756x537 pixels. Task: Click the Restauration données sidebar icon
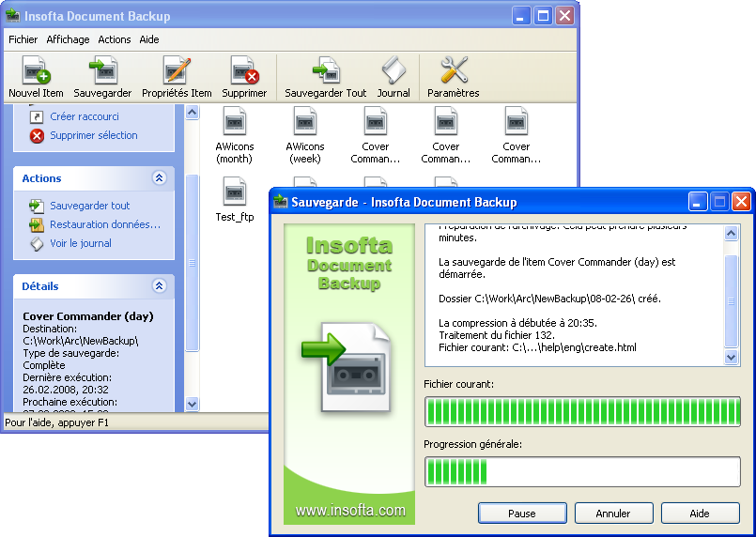[37, 224]
